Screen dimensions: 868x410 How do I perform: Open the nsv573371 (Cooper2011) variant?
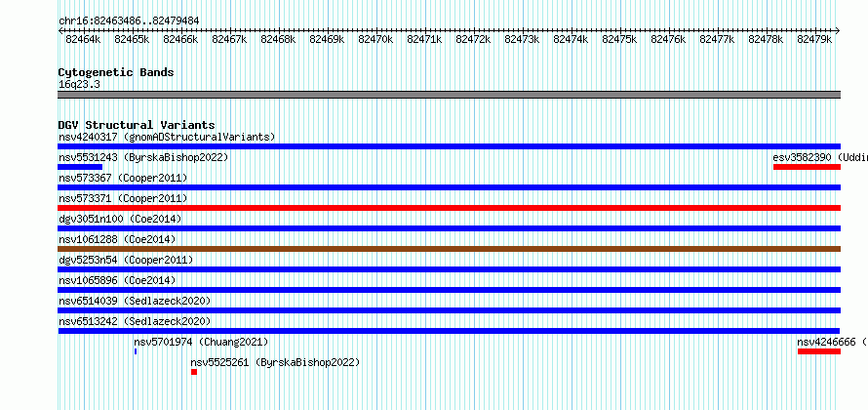click(x=123, y=198)
